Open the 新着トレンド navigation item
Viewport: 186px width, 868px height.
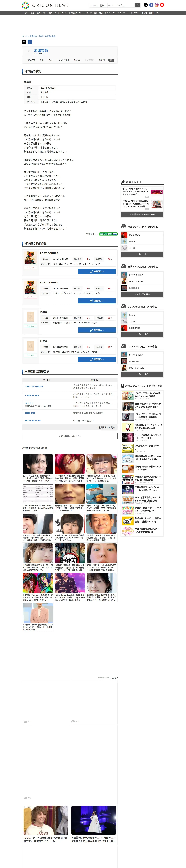click(x=154, y=13)
